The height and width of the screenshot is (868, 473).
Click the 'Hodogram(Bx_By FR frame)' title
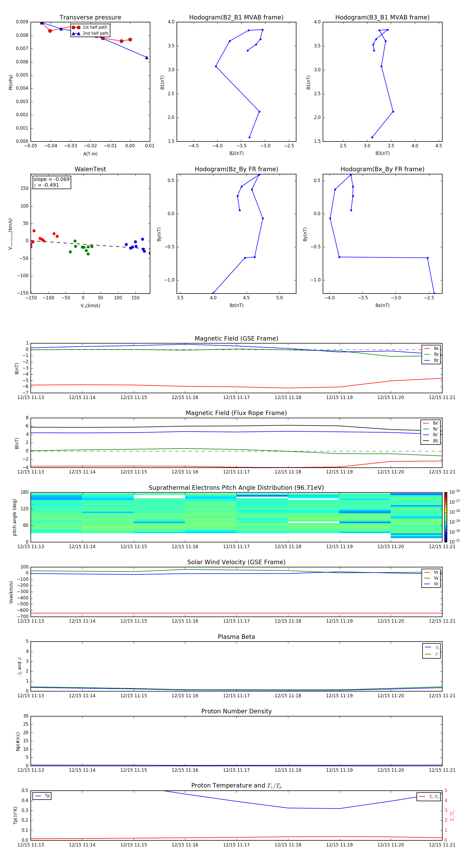[x=382, y=169]
